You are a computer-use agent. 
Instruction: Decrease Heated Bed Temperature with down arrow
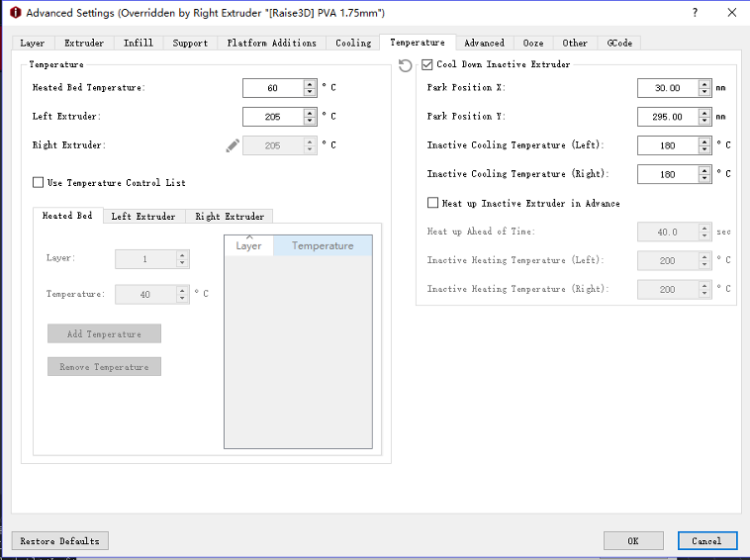pos(310,92)
